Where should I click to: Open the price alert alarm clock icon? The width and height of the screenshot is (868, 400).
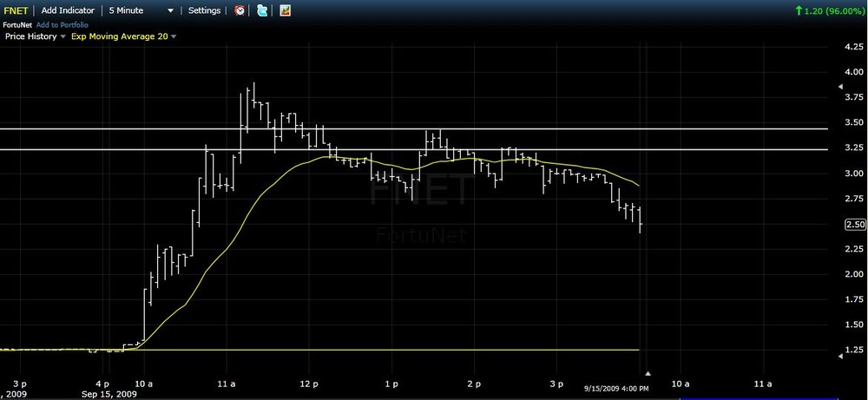click(240, 10)
